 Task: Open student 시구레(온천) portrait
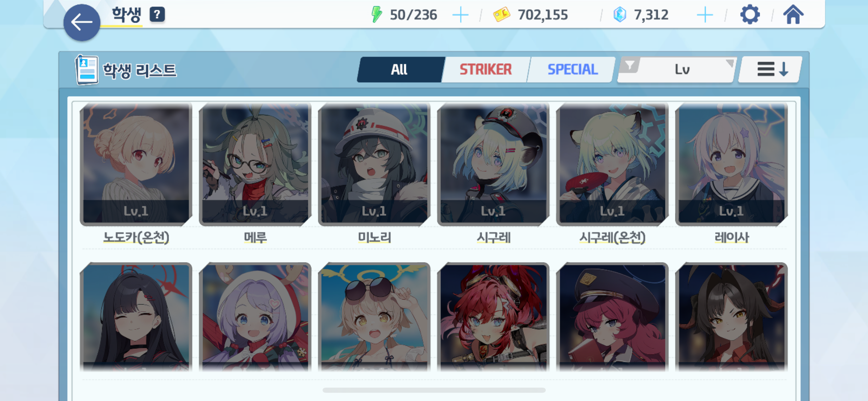[612, 164]
